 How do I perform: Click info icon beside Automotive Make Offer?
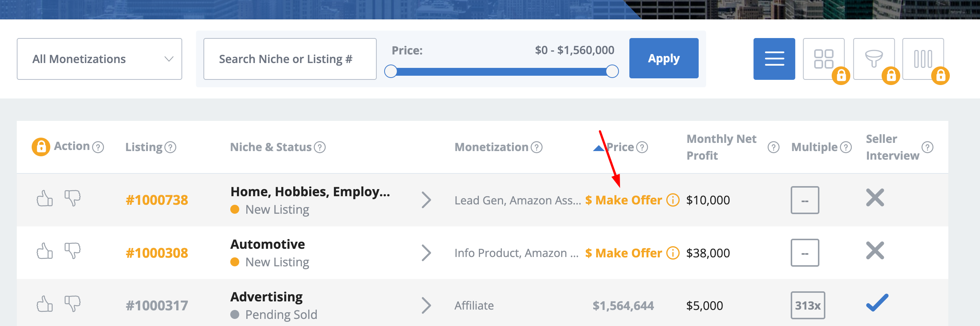coord(673,253)
